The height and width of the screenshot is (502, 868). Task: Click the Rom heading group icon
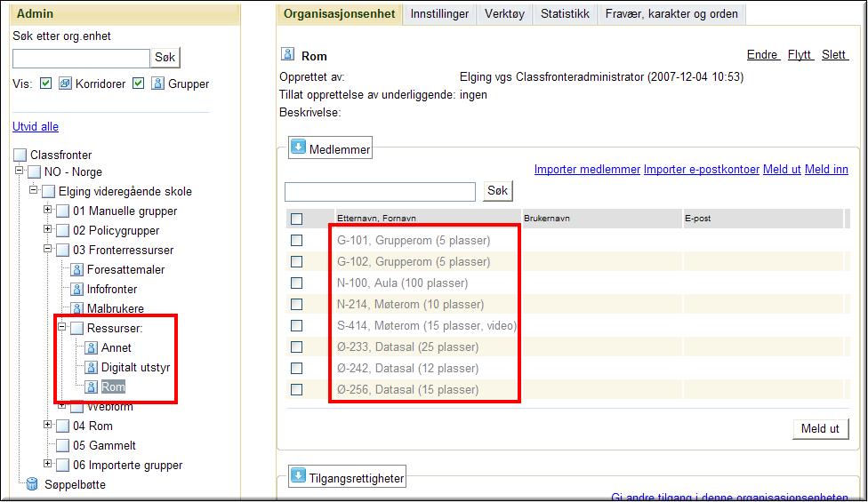(288, 54)
